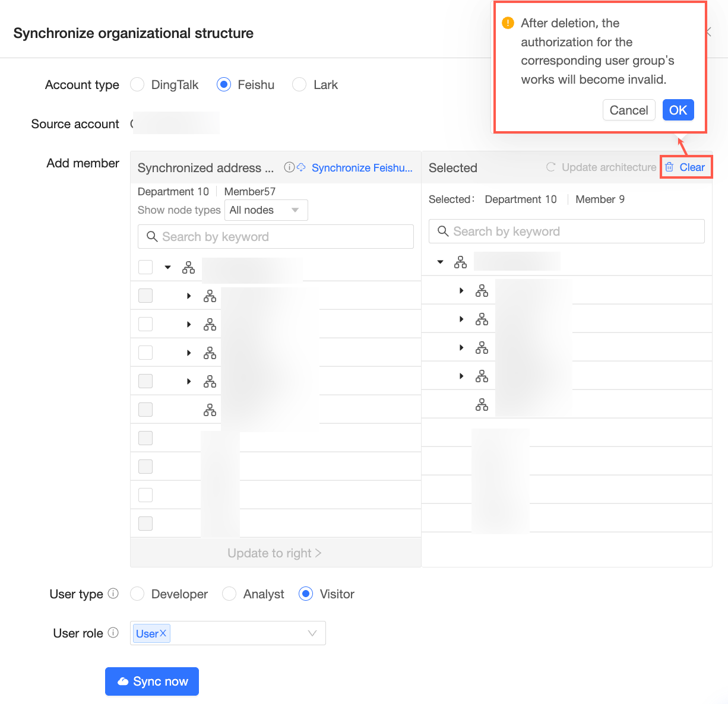
Task: Click the refresh icon before Update architecture
Action: point(551,167)
